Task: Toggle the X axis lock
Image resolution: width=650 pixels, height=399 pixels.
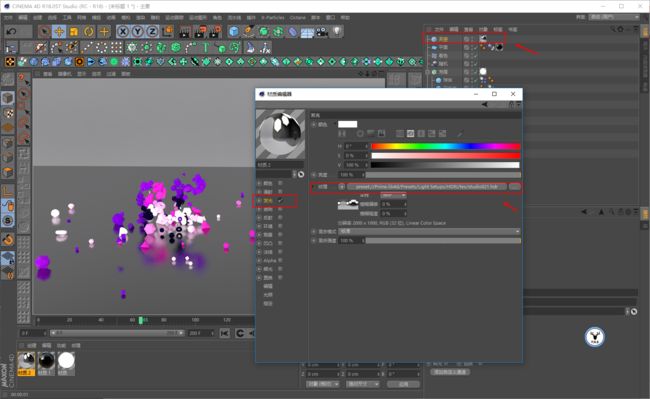Action: [123, 31]
